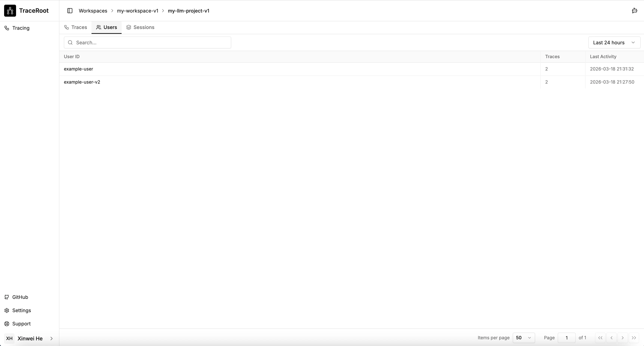Toggle the sidebar panel icon
This screenshot has height=346, width=644.
pyautogui.click(x=70, y=10)
